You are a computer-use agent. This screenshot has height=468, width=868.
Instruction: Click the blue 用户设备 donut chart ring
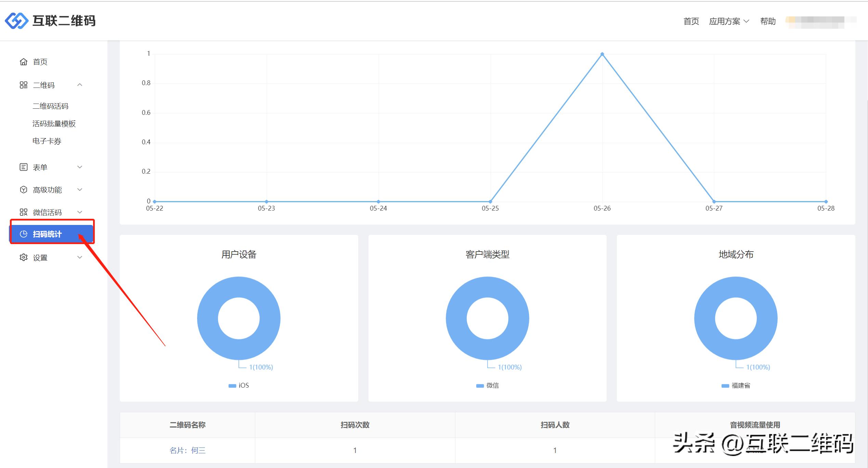coord(208,318)
